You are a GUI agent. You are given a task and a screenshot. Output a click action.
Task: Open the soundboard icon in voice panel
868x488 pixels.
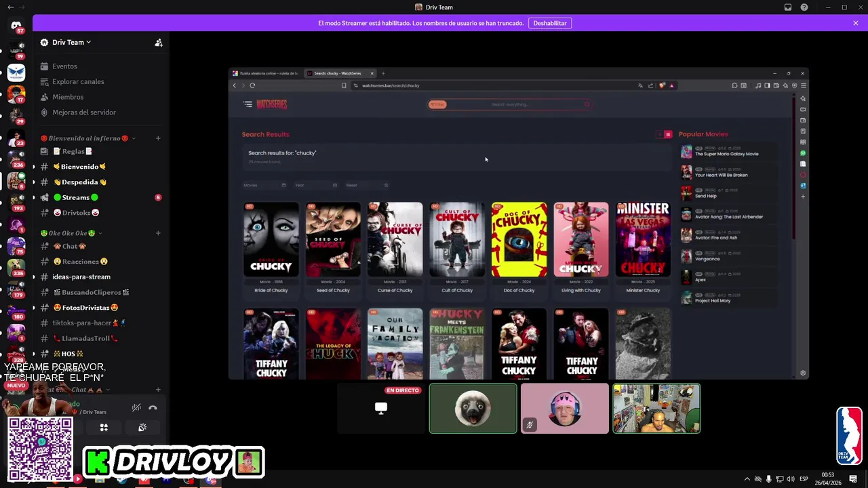tap(142, 428)
